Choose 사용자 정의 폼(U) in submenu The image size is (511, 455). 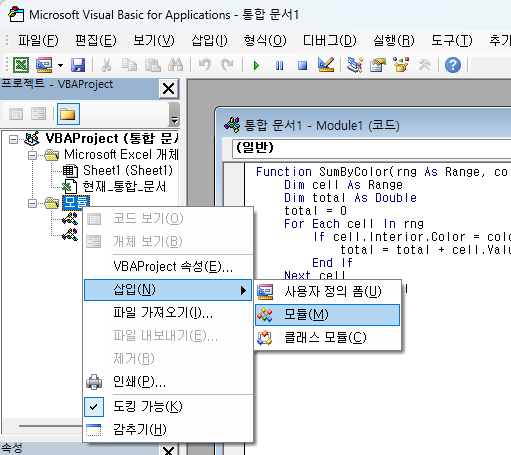328,292
